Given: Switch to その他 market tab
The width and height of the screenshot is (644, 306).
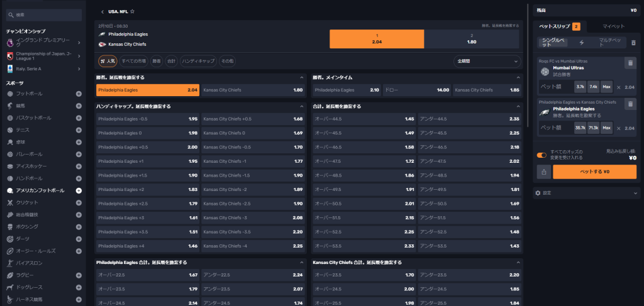Looking at the screenshot, I should pos(227,61).
